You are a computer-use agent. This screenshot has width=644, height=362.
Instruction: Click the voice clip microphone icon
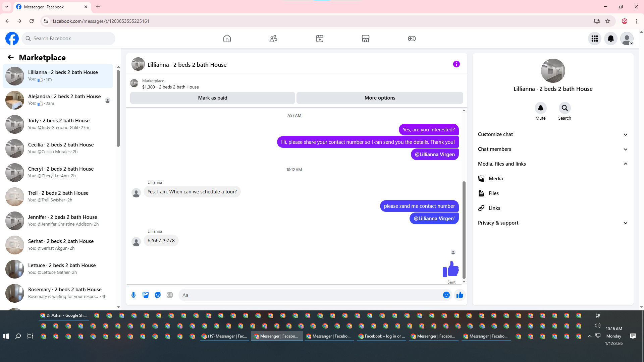[133, 295]
